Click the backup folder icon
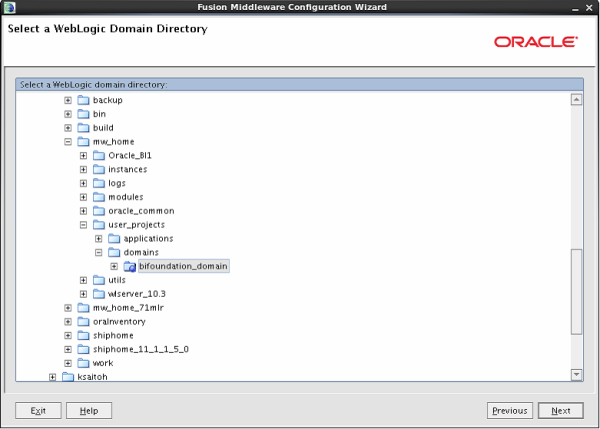 pyautogui.click(x=83, y=100)
